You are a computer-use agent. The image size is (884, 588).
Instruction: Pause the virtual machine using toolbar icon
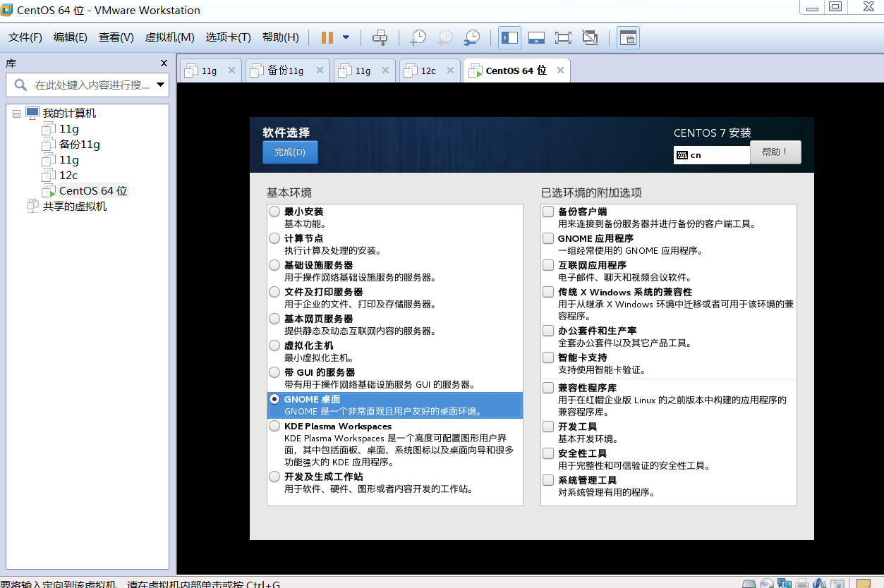tap(327, 37)
